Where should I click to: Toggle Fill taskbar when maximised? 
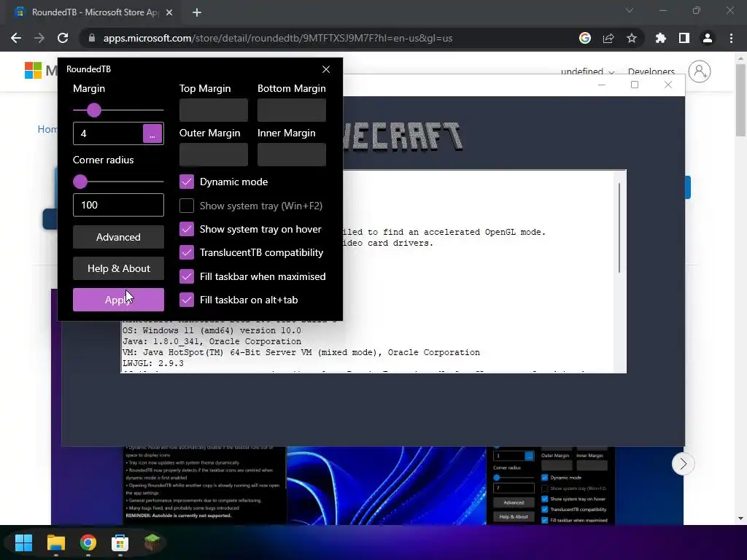187,276
